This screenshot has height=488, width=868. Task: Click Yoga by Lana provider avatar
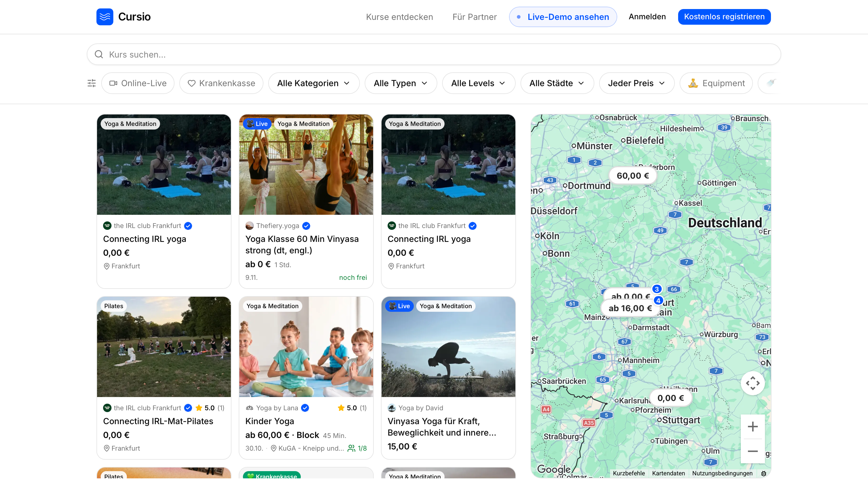coord(249,408)
